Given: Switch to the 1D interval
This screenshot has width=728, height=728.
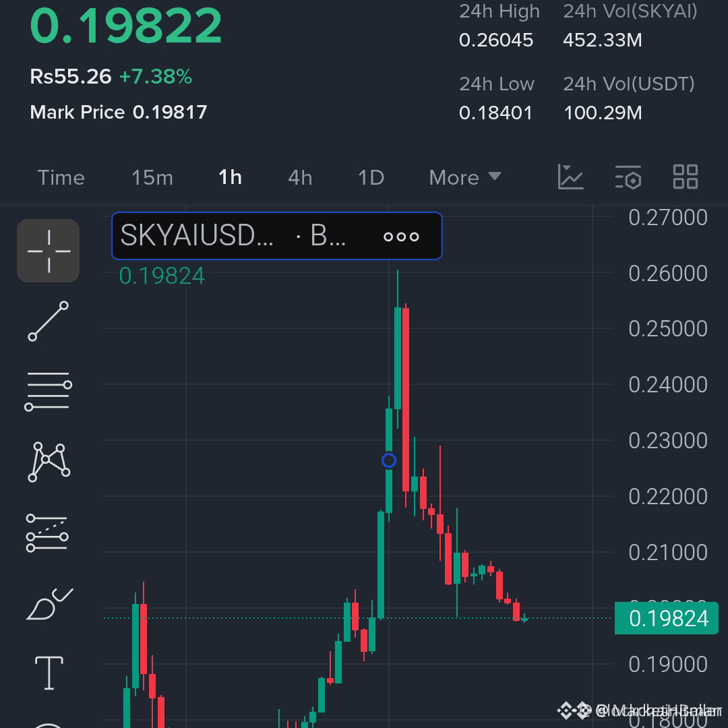Looking at the screenshot, I should pos(371,178).
